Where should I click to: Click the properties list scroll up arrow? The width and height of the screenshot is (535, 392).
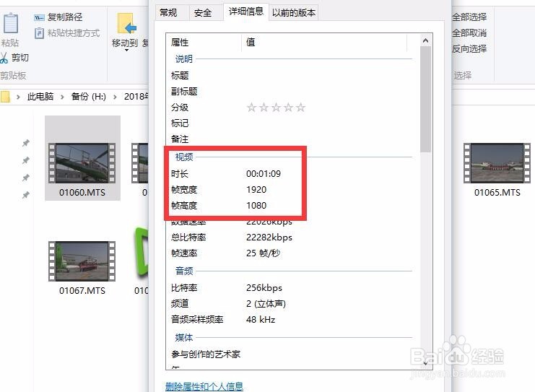[x=425, y=40]
